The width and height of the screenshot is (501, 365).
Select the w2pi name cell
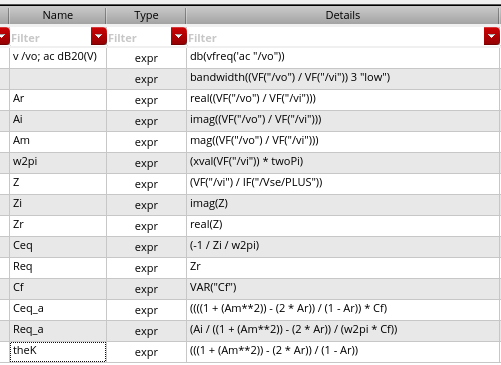coord(58,163)
